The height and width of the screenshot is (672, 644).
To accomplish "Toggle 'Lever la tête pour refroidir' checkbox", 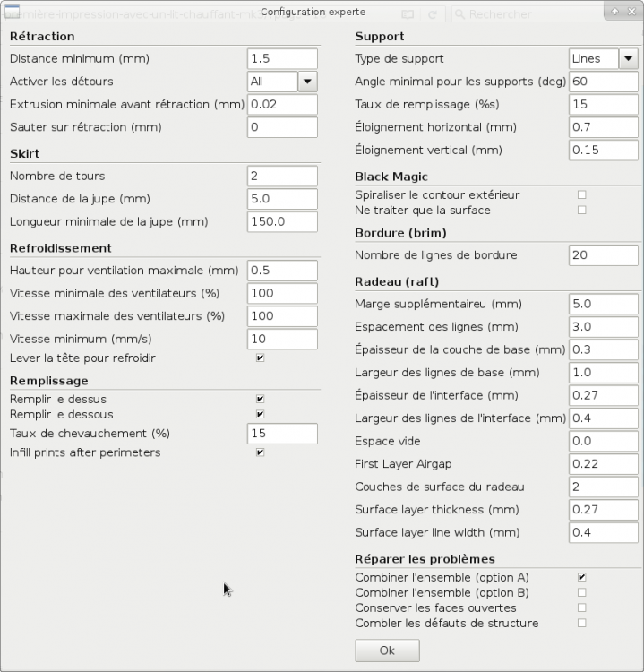I will point(260,358).
